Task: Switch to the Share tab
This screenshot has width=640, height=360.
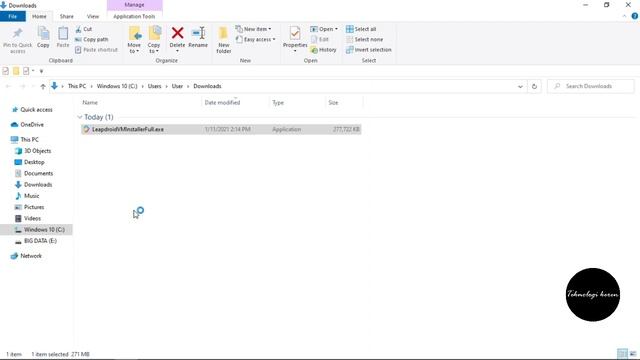Action: coord(67,16)
